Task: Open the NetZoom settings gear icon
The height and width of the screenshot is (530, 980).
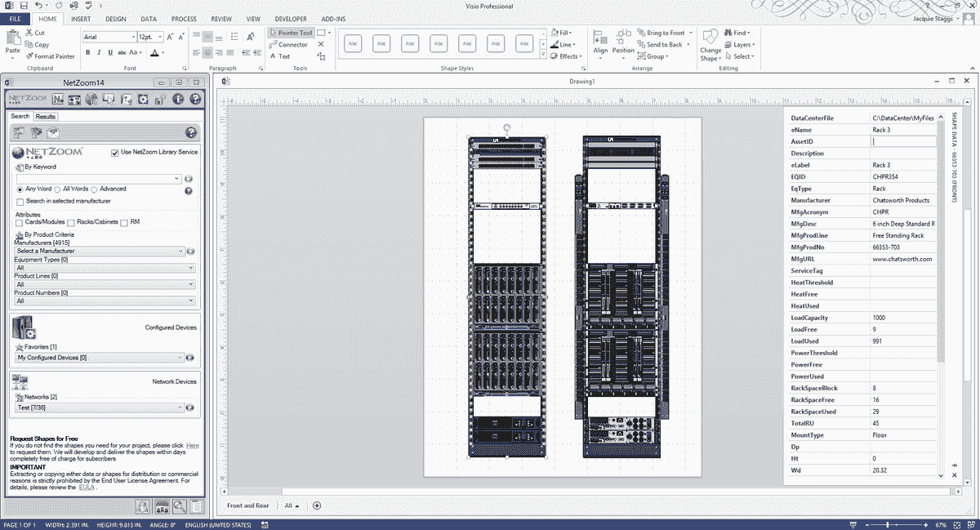Action: [142, 99]
